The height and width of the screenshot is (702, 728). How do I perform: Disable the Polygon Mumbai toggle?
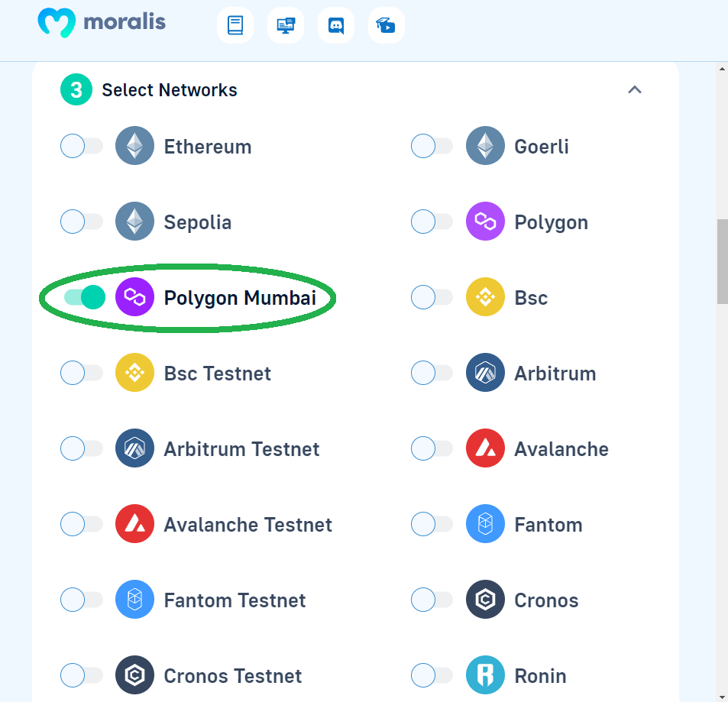[85, 297]
